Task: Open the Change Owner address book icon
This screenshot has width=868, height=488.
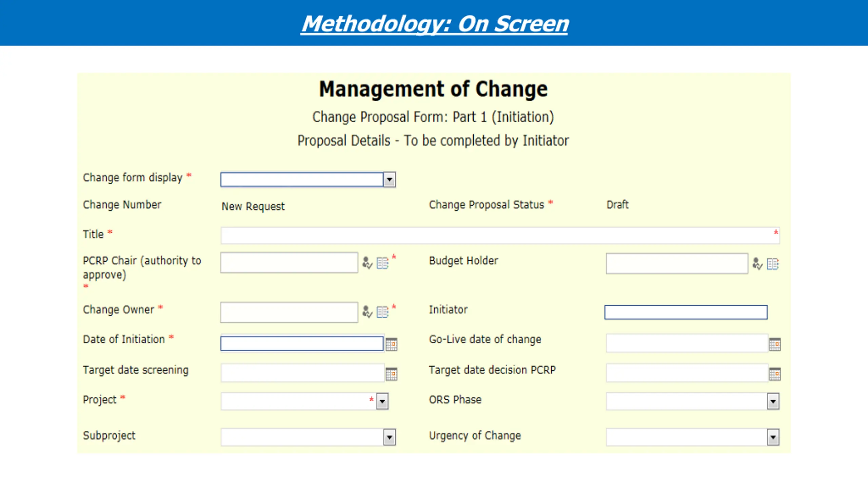Action: [x=383, y=312]
